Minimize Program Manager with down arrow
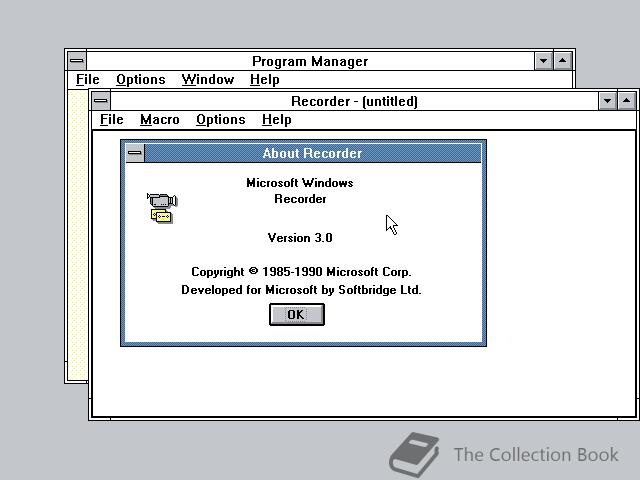 point(543,61)
